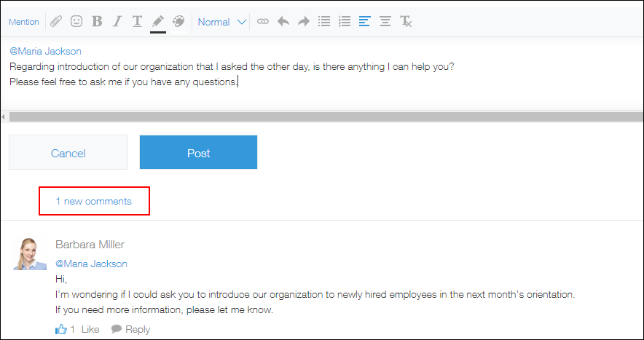Insert a bulleted list
Screen dimensions: 644x340
[324, 22]
